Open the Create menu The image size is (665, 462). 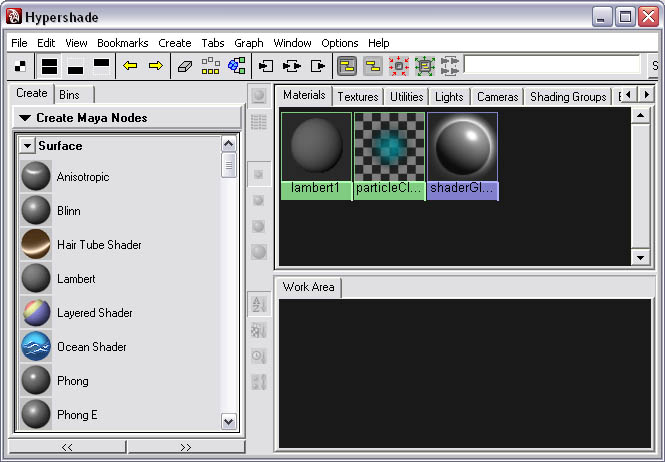175,43
